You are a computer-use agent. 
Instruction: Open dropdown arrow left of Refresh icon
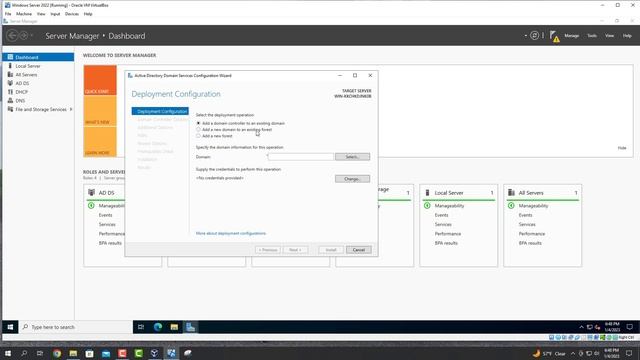[x=526, y=36]
